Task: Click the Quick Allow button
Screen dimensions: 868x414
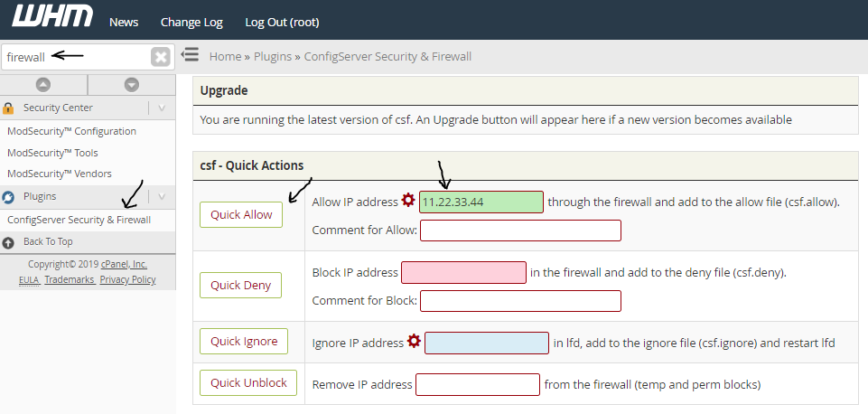Action: (241, 214)
